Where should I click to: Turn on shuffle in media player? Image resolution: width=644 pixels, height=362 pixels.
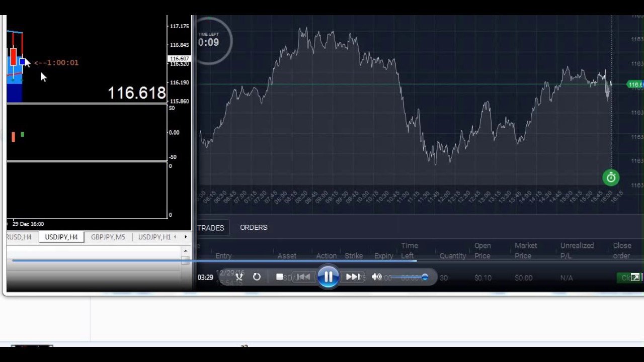click(x=239, y=277)
